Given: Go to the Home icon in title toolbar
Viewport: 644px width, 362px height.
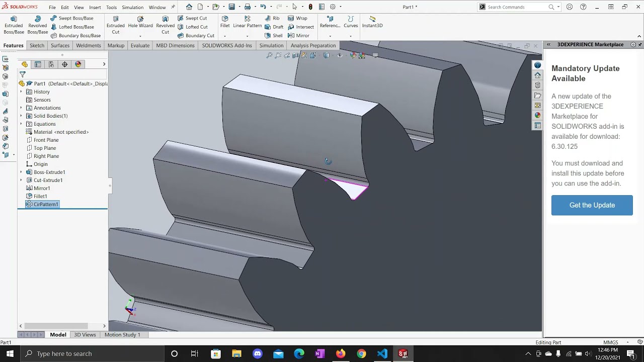Looking at the screenshot, I should 189,7.
